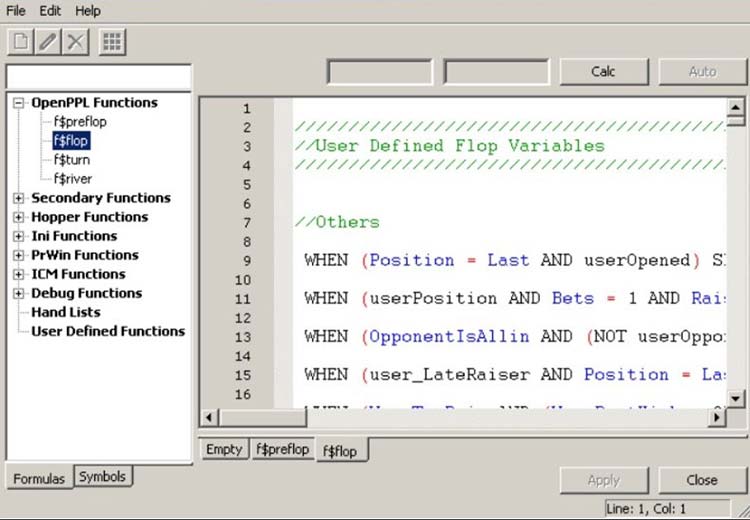
Task: Expand the Secondary Functions node
Action: (18, 198)
